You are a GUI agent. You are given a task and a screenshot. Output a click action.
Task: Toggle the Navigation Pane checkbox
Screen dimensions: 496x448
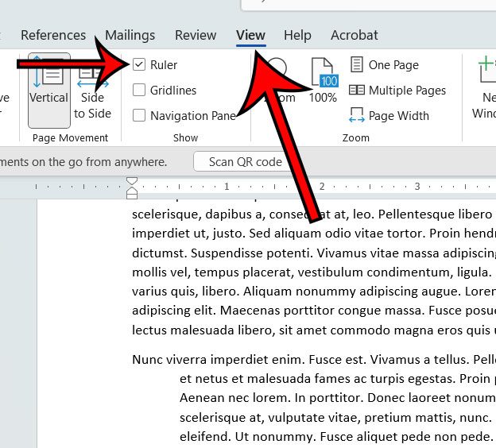click(140, 116)
